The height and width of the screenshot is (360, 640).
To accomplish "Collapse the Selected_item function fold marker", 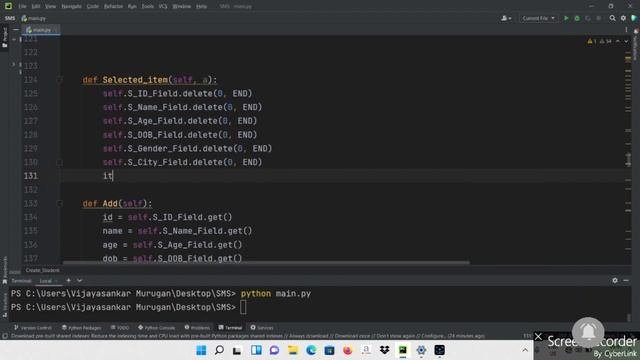I will coord(60,80).
